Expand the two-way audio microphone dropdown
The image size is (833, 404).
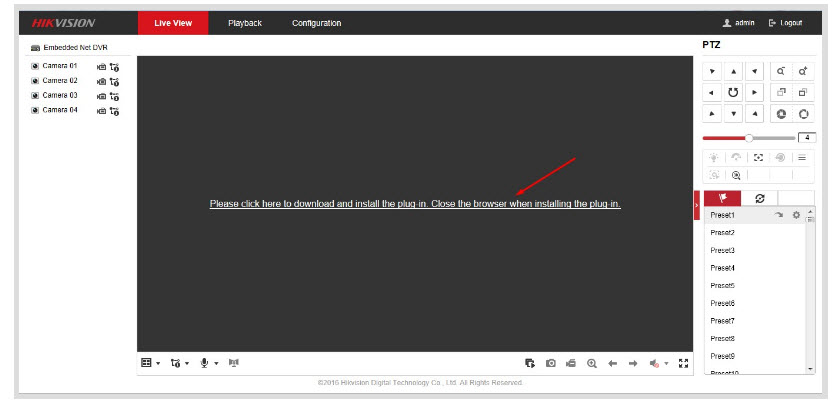(209, 363)
